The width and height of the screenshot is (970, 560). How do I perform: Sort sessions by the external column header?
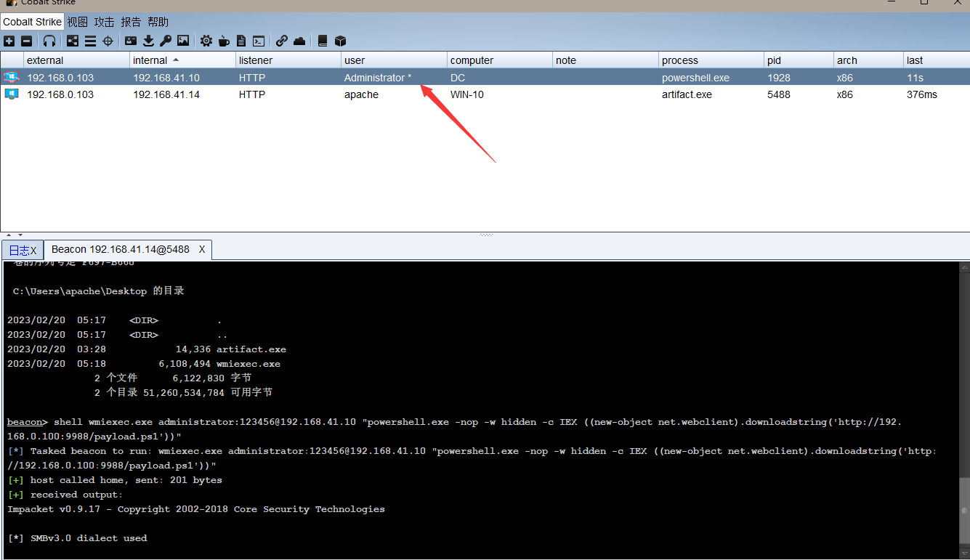point(77,60)
